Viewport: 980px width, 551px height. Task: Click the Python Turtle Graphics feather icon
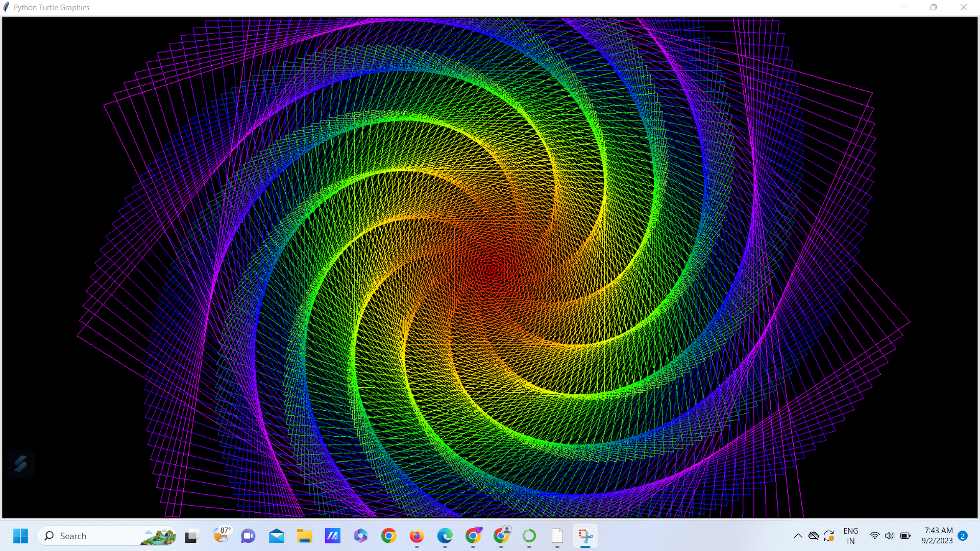(x=6, y=7)
